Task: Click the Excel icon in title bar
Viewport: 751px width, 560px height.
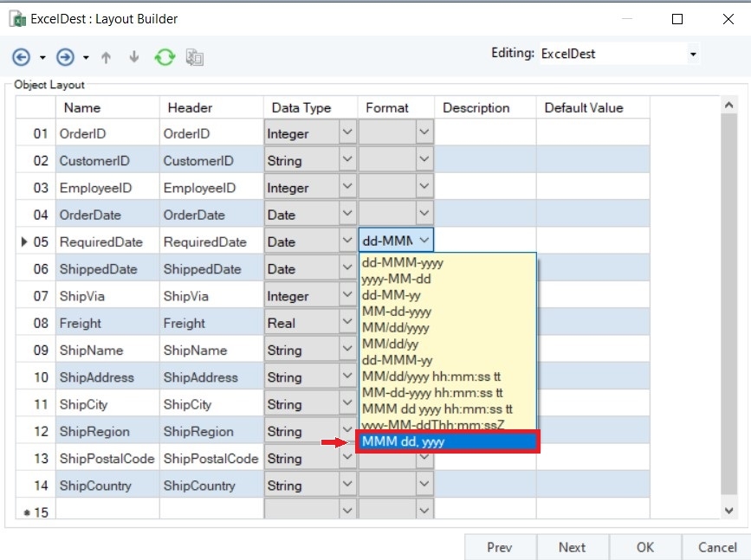Action: pyautogui.click(x=17, y=19)
